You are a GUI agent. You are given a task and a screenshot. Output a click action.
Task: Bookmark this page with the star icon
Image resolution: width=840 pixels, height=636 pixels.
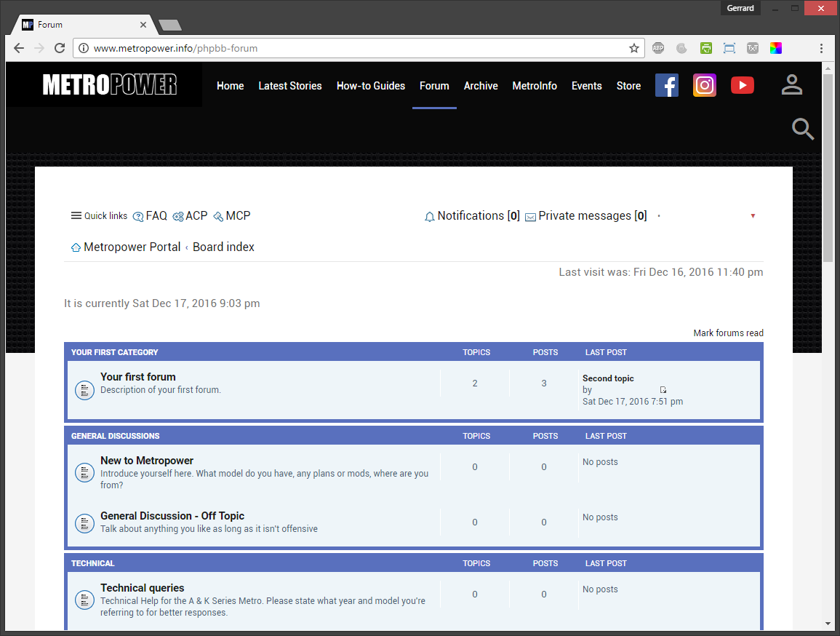(634, 48)
